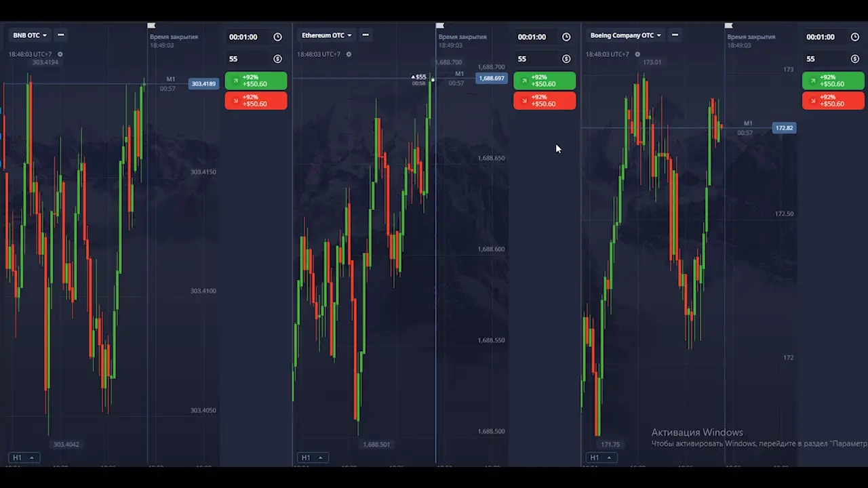Screen dimensions: 868x488
Task: Open the BNB OTC asset dropdown
Action: (30, 35)
